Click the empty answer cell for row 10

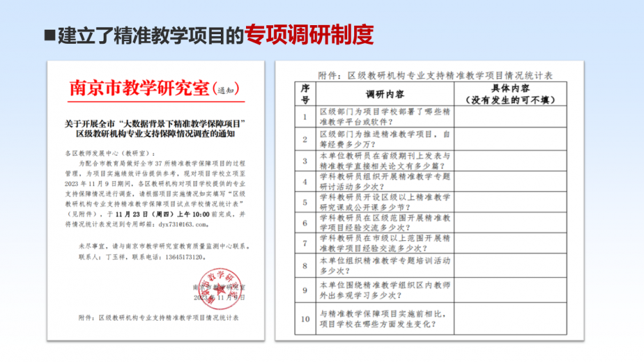(510, 318)
